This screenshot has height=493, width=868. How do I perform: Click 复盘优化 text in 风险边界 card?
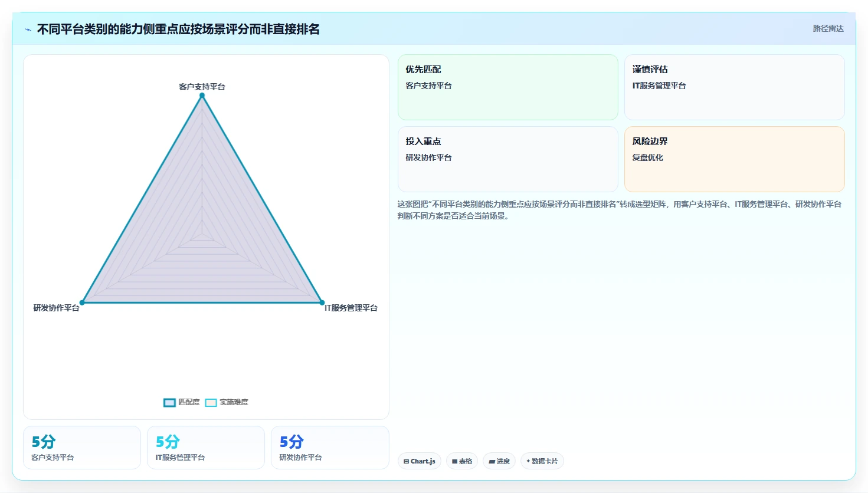[648, 157]
